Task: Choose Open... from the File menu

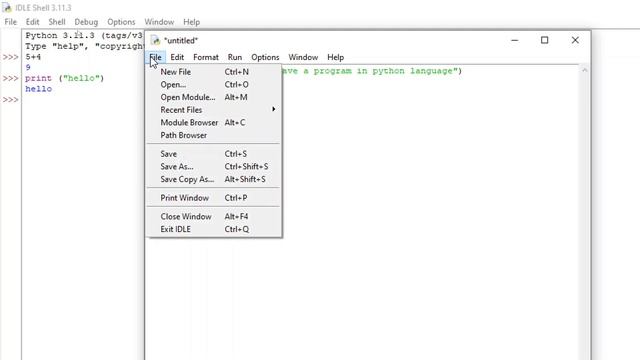Action: [x=214, y=84]
